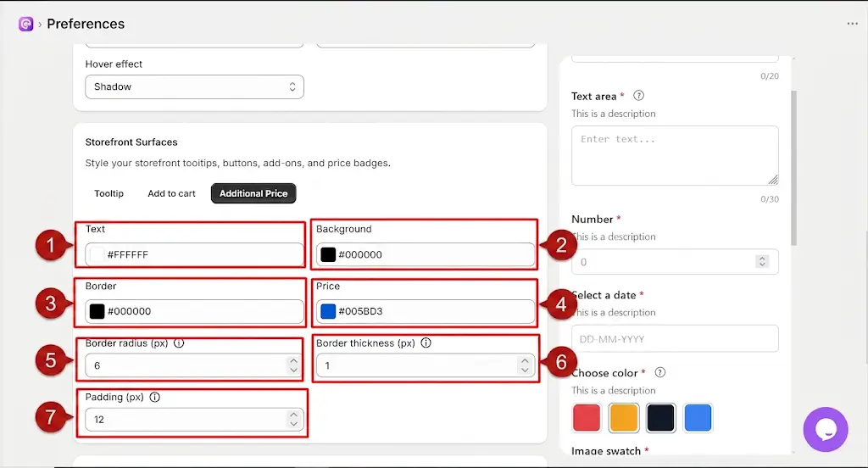This screenshot has height=468, width=868.
Task: Click the Text area help icon
Action: click(638, 95)
